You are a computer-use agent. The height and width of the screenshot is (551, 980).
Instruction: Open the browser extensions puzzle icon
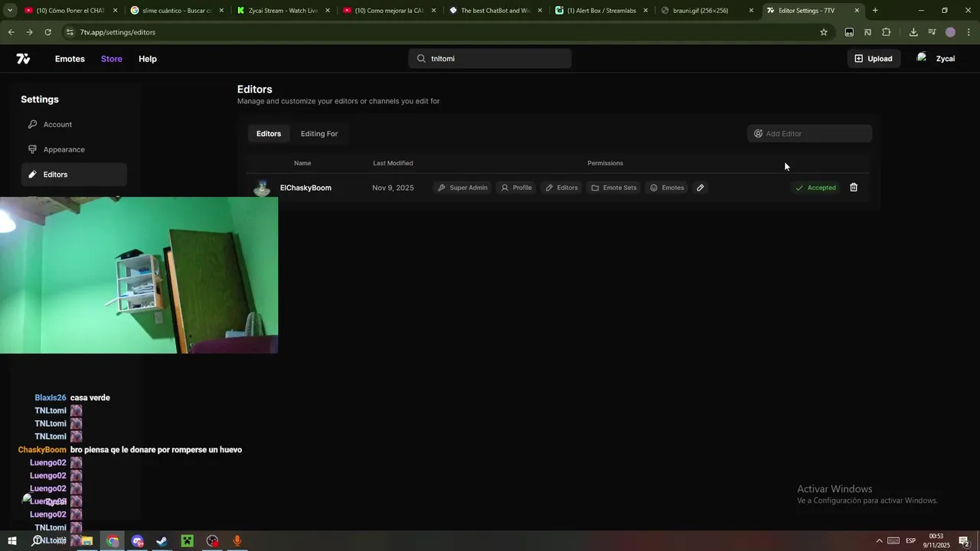[x=887, y=32]
